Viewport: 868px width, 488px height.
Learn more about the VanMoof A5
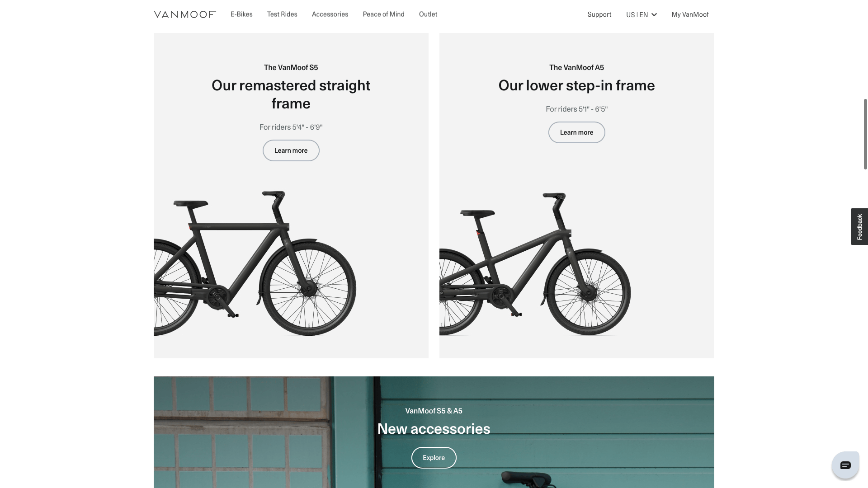[x=577, y=132]
